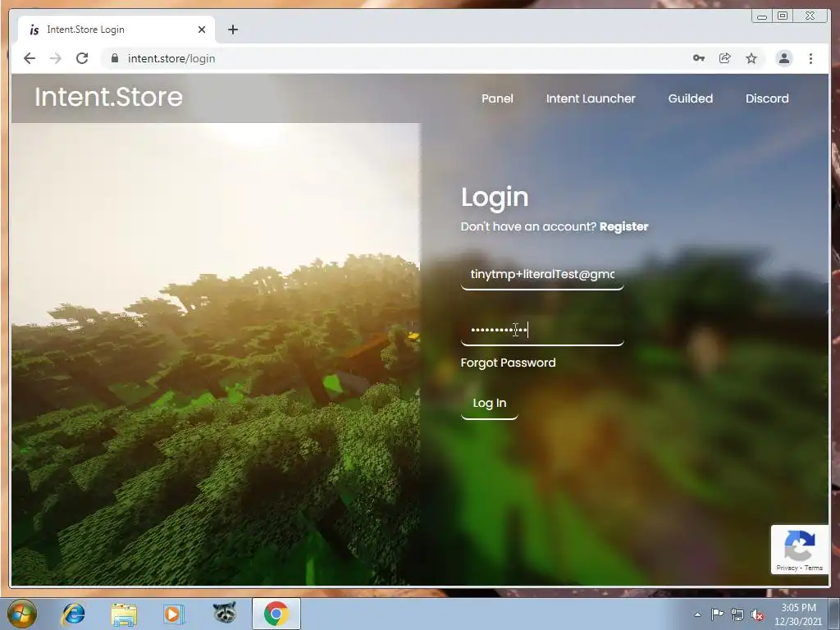Open the Intent Launcher navigation link
This screenshot has width=840, height=630.
coord(591,98)
